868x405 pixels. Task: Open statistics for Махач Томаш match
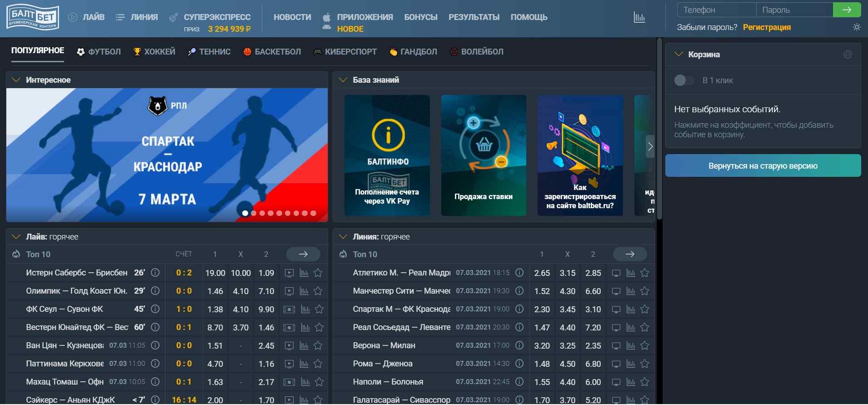pos(305,382)
